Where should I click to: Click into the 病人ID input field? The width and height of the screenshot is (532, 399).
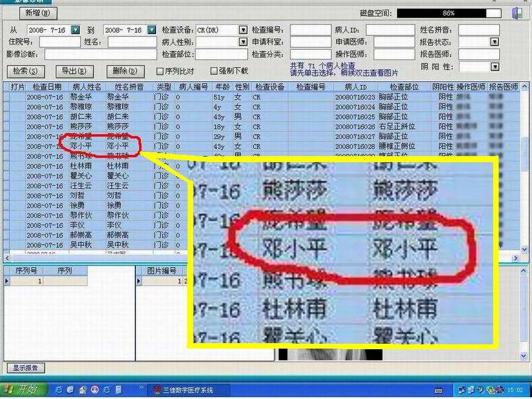point(390,30)
